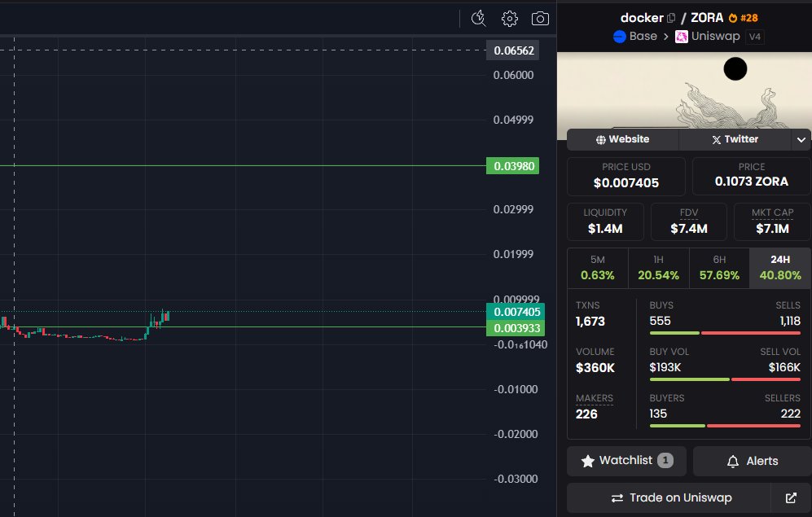Click the token banner image

(684, 90)
